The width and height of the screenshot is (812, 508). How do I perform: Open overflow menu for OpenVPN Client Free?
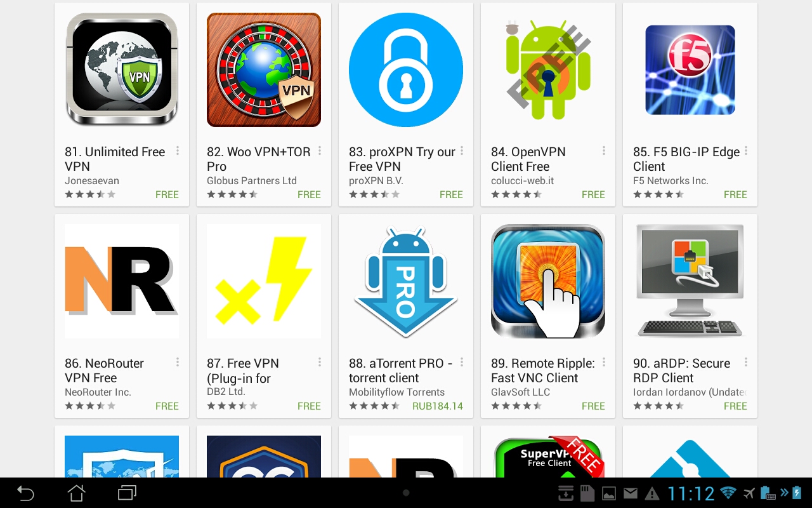point(604,151)
